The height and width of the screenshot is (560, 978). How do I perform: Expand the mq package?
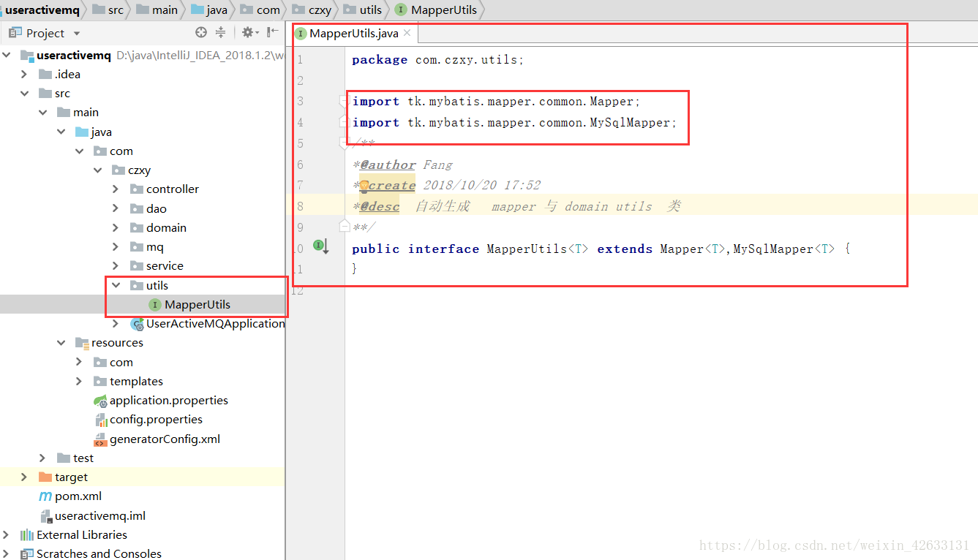point(116,246)
